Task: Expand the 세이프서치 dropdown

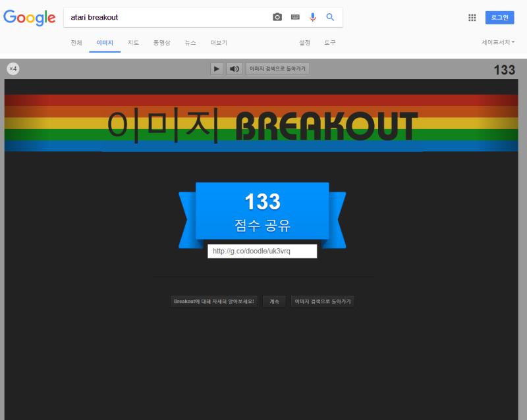Action: [498, 42]
